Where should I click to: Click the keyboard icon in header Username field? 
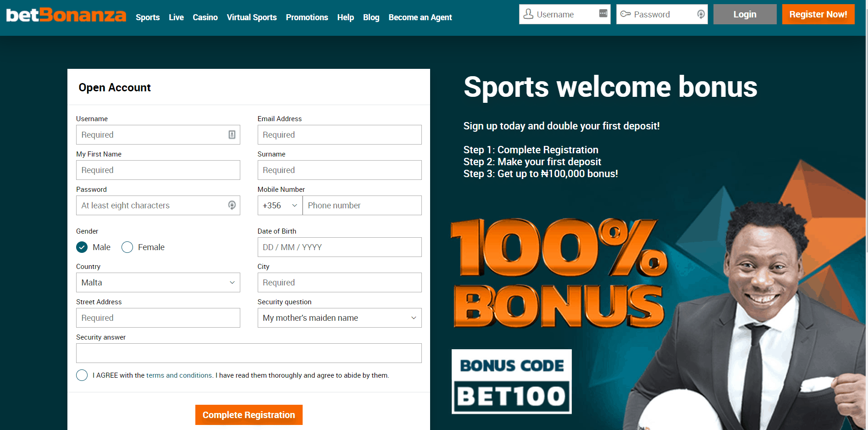pos(603,14)
